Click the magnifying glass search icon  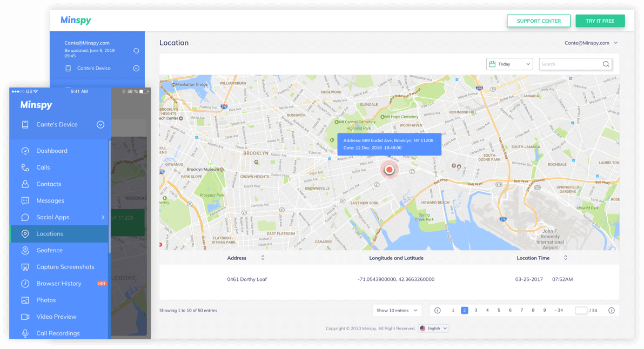tap(606, 64)
